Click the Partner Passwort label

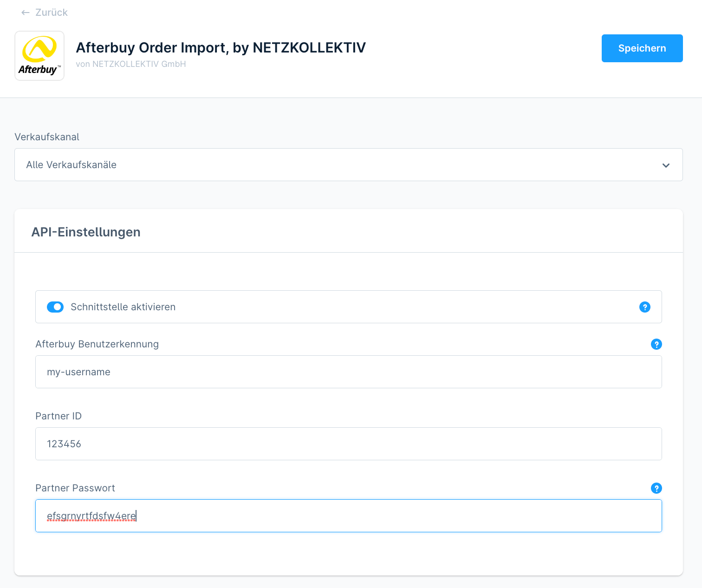click(75, 488)
